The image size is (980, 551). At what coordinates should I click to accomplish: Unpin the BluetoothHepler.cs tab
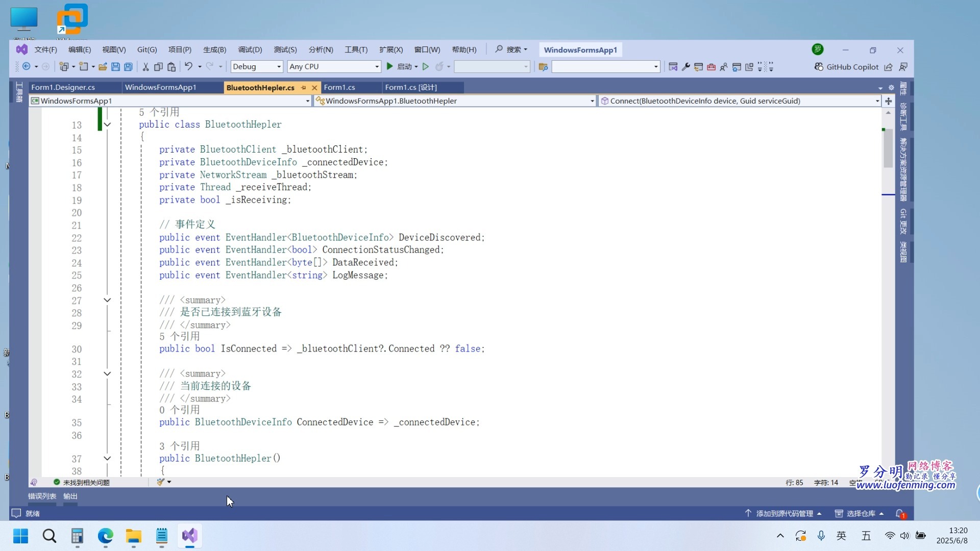(x=304, y=88)
